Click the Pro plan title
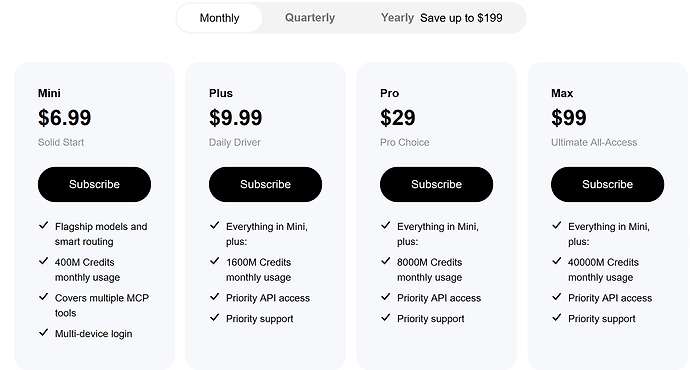The height and width of the screenshot is (370, 690). pyautogui.click(x=389, y=93)
